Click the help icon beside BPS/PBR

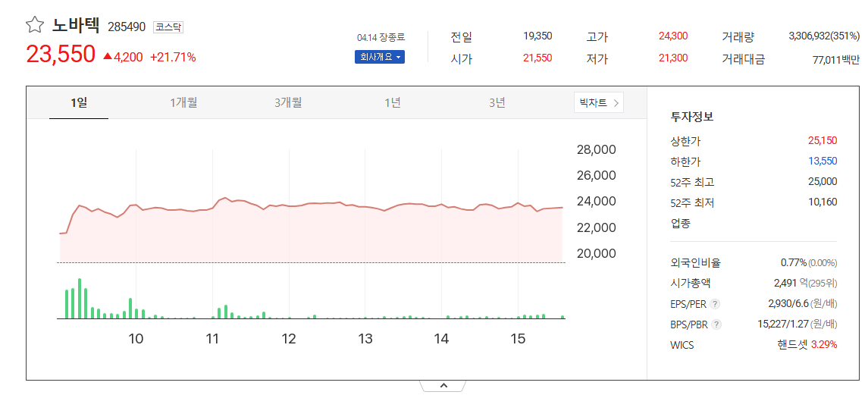pos(716,324)
